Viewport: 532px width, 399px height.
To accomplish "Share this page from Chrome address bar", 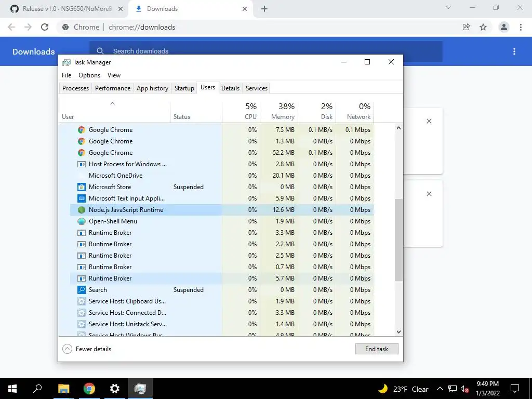I will pyautogui.click(x=466, y=27).
